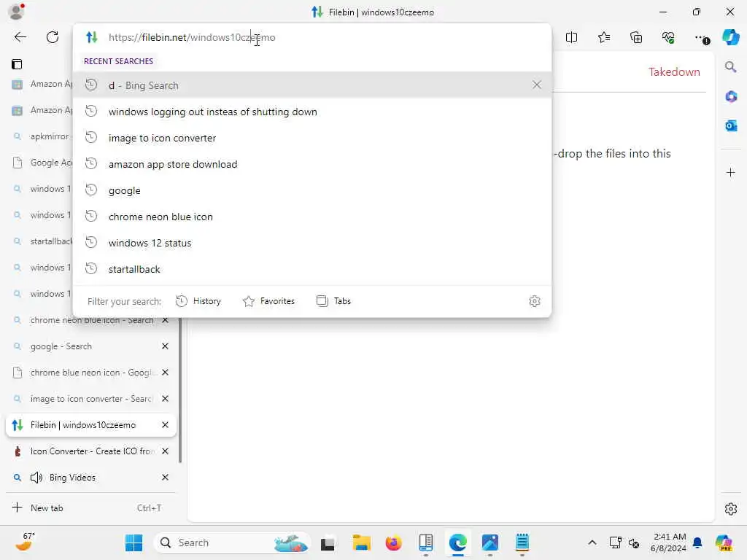This screenshot has height=560, width=747.
Task: Mute the Bing Videos tab audio
Action: (x=36, y=477)
